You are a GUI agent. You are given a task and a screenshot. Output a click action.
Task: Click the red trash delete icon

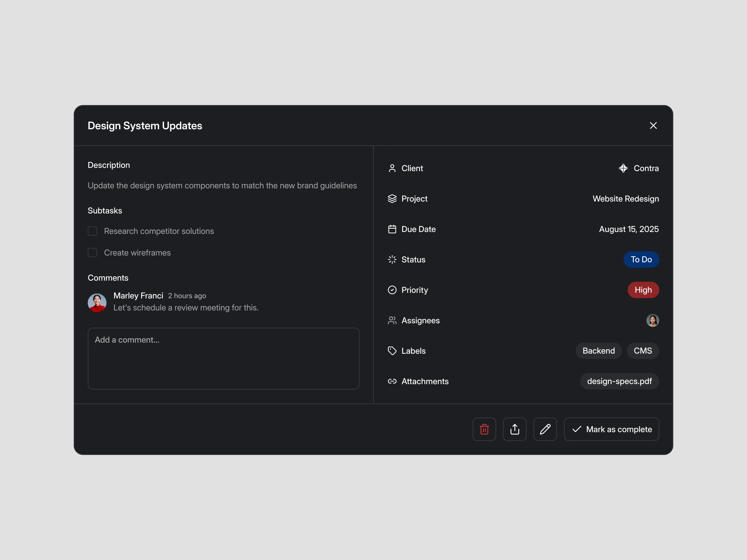(x=484, y=429)
